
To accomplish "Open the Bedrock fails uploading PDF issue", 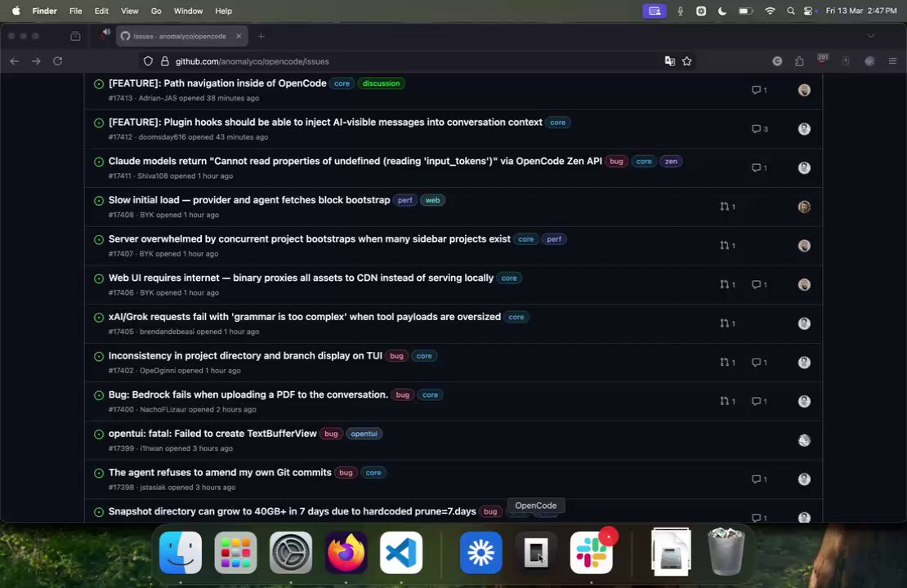I will coord(248,395).
